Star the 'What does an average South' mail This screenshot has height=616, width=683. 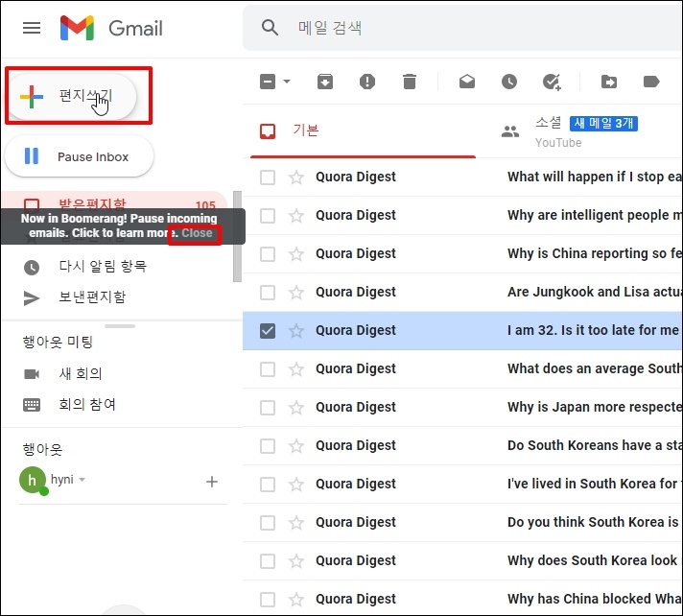point(296,369)
